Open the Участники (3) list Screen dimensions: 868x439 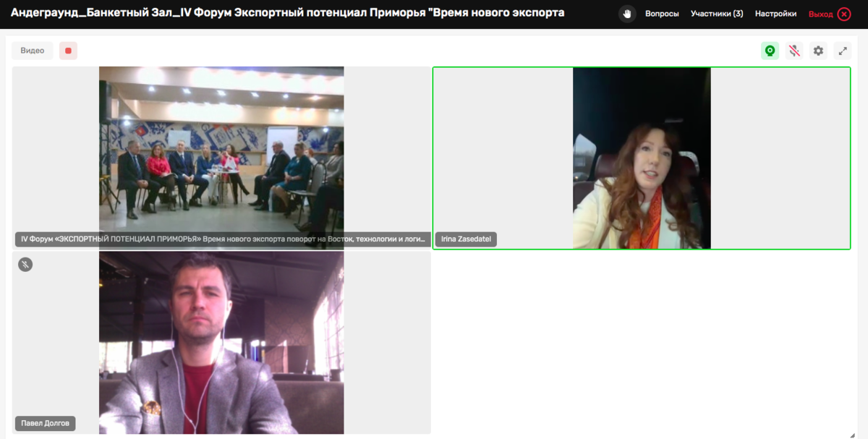click(717, 14)
